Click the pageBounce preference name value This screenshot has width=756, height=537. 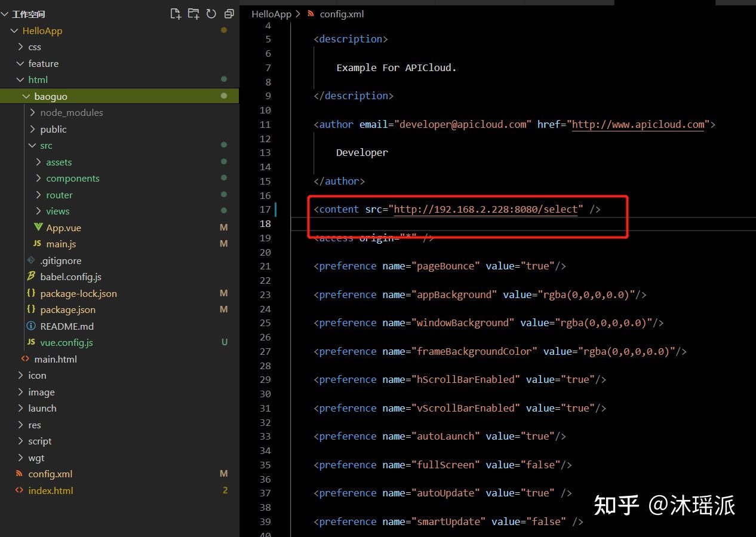tap(445, 266)
